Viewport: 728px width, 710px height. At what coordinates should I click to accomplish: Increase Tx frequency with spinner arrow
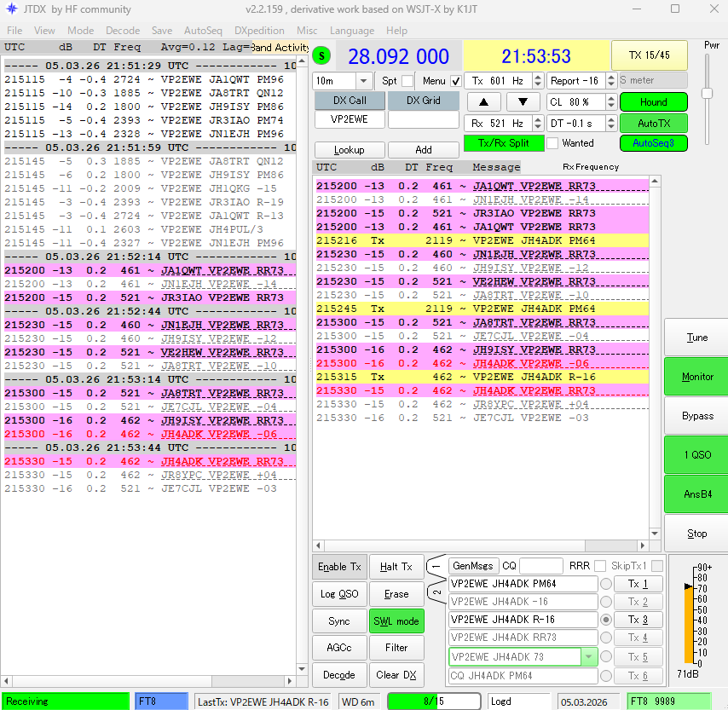click(538, 78)
